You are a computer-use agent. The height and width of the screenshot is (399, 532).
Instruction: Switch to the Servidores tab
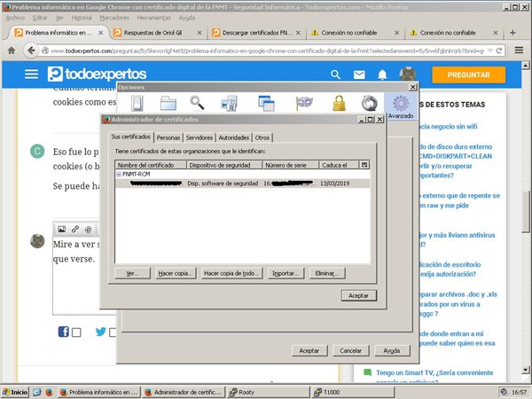(x=199, y=137)
